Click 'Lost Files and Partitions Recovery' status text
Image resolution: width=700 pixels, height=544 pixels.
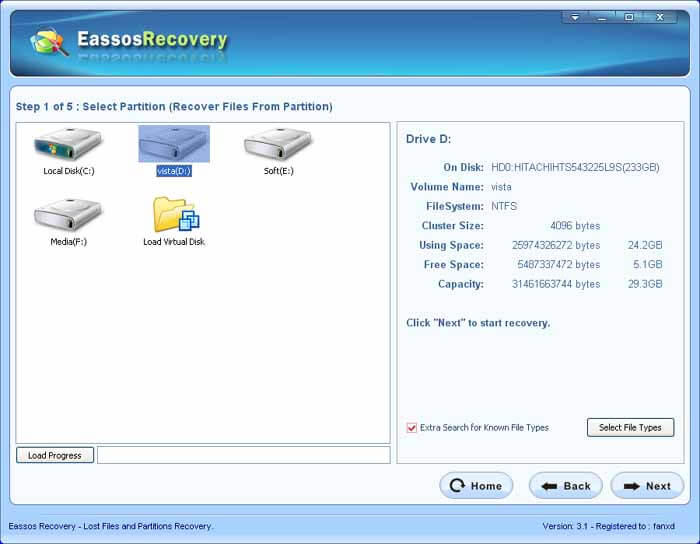pyautogui.click(x=148, y=526)
